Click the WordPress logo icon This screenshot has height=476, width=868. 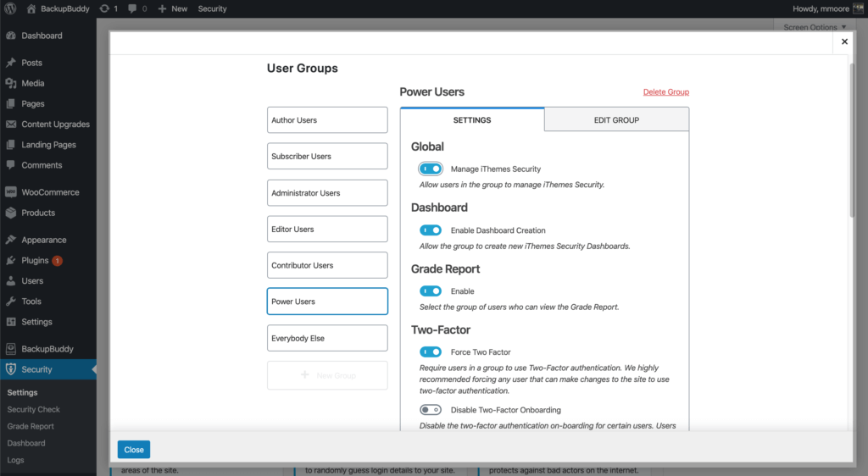click(x=10, y=8)
